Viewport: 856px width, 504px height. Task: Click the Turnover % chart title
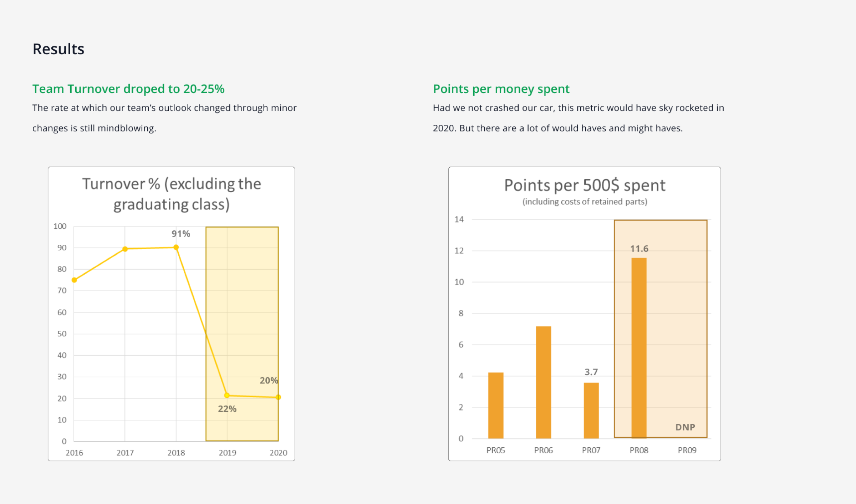coord(172,194)
